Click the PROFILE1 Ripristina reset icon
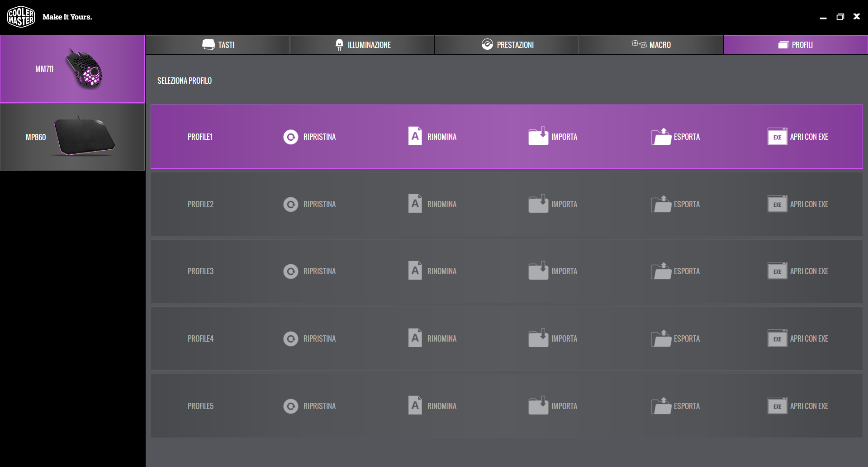Image resolution: width=868 pixels, height=467 pixels. coord(291,137)
